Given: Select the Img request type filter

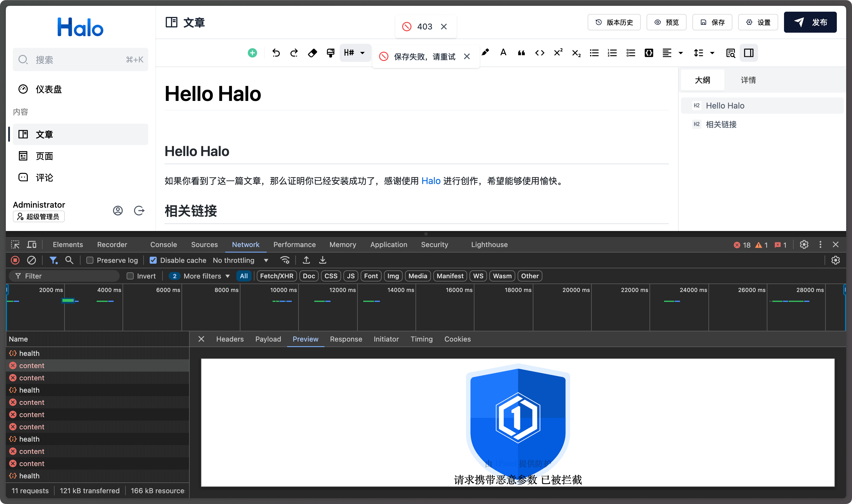Looking at the screenshot, I should point(393,276).
